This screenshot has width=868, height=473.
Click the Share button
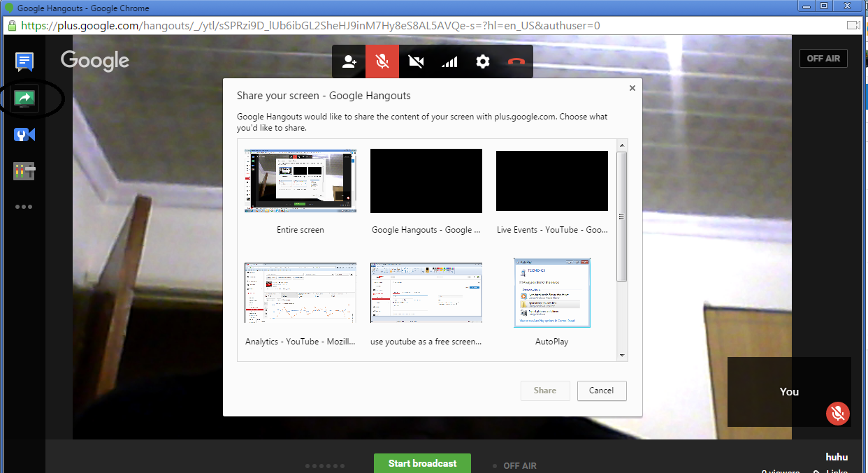coord(545,391)
